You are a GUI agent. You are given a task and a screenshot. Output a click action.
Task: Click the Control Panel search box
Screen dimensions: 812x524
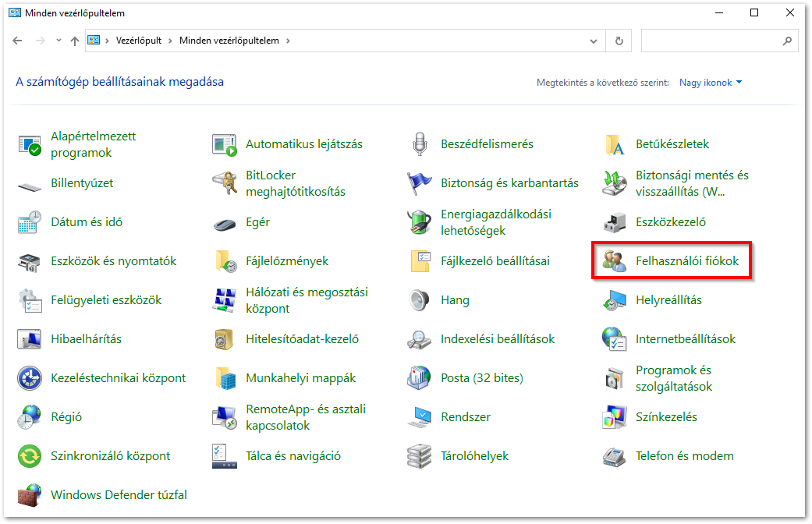(710, 41)
